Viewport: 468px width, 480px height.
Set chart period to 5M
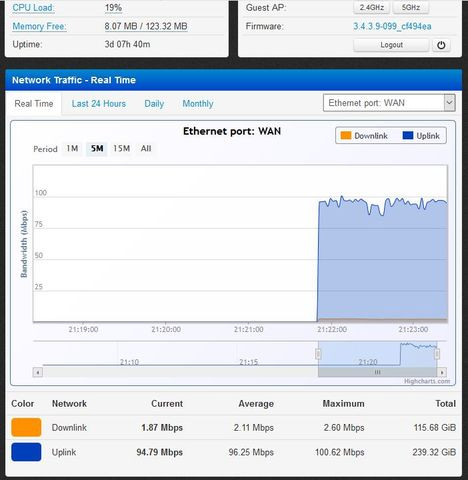pos(97,148)
